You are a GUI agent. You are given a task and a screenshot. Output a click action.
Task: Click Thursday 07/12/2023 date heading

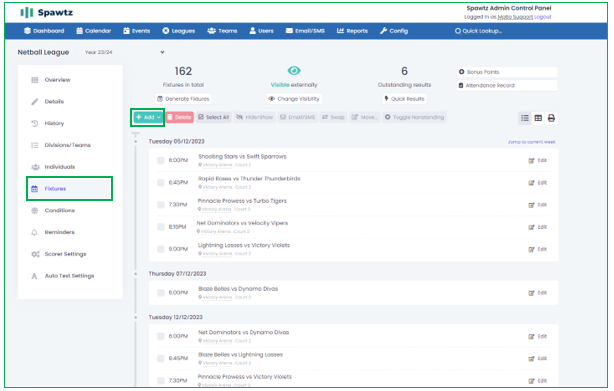tap(177, 274)
